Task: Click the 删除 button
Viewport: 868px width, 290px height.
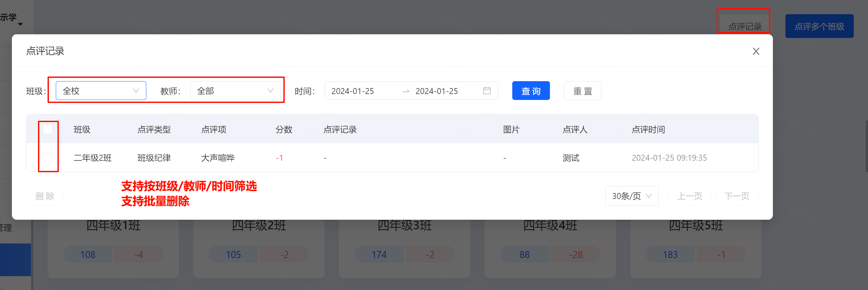Action: 45,196
